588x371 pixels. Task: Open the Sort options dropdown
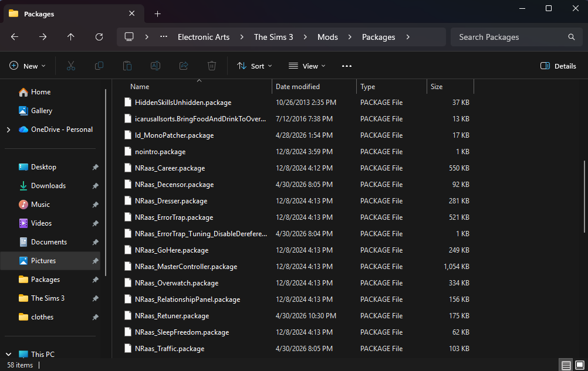tap(254, 66)
